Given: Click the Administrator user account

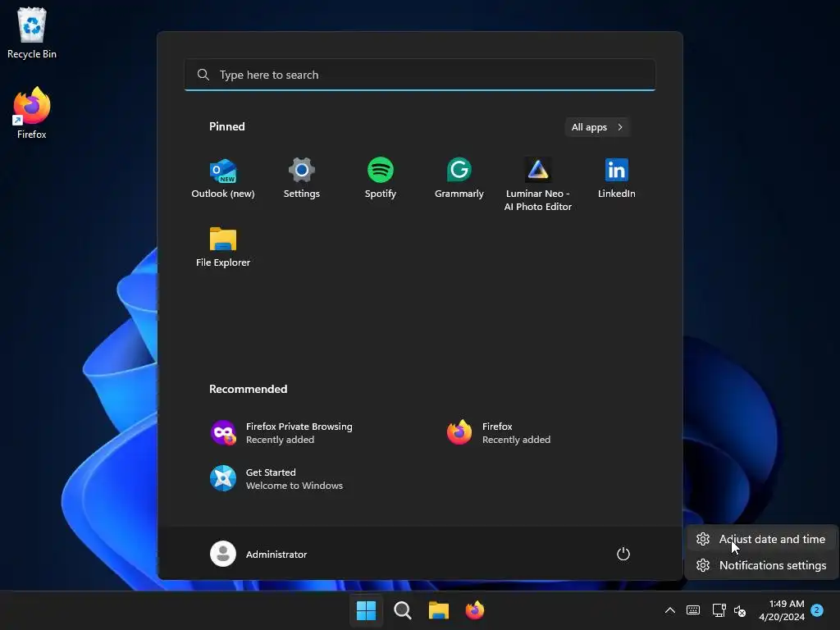Looking at the screenshot, I should pyautogui.click(x=258, y=554).
